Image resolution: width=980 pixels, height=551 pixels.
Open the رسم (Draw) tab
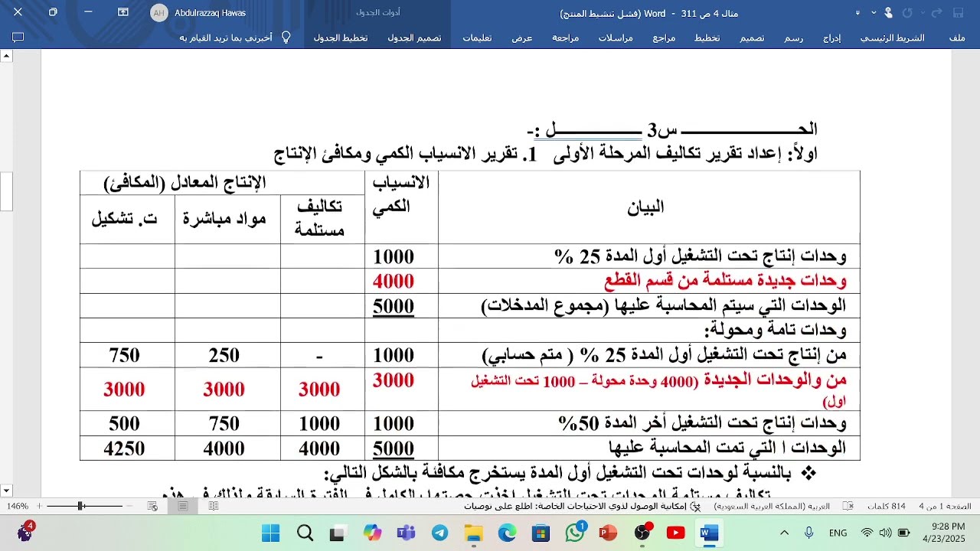point(793,37)
